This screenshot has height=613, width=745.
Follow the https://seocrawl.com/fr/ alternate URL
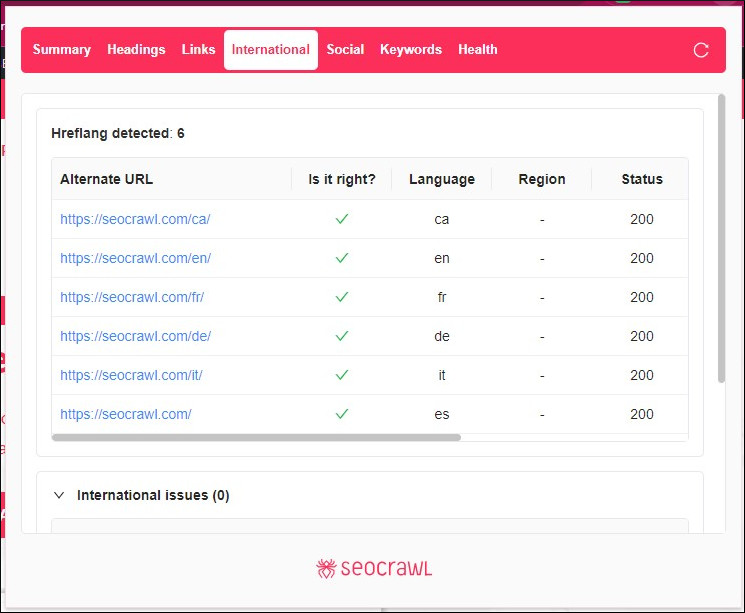click(132, 297)
